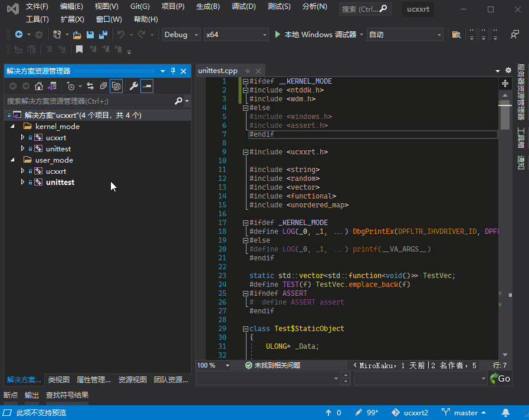Click the notifications bell in status bar

click(505, 412)
